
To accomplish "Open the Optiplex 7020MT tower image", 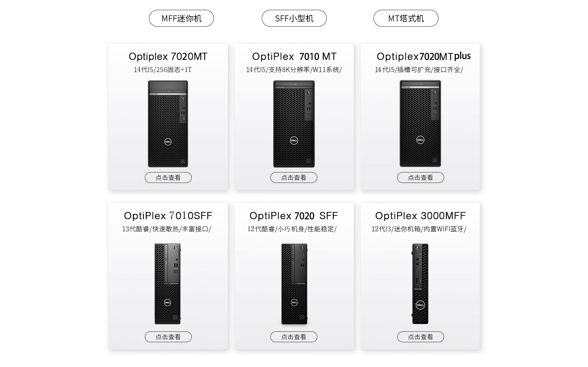I will [168, 124].
